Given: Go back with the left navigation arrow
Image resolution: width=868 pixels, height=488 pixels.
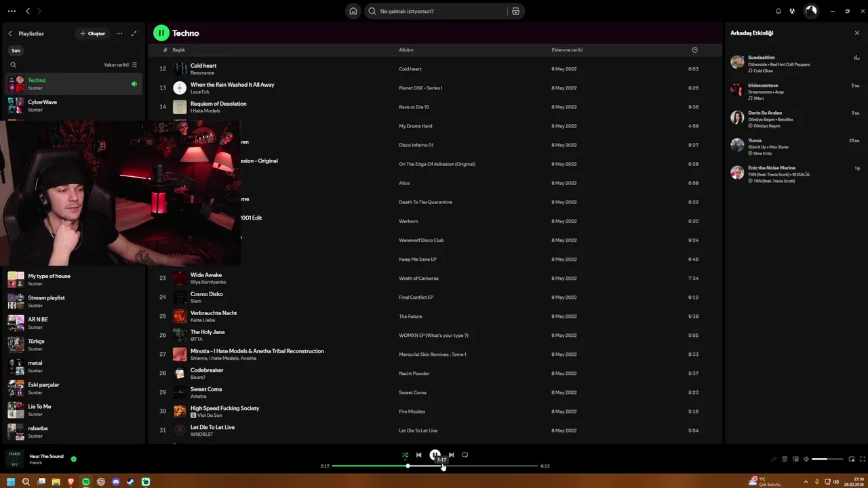Looking at the screenshot, I should (x=28, y=11).
